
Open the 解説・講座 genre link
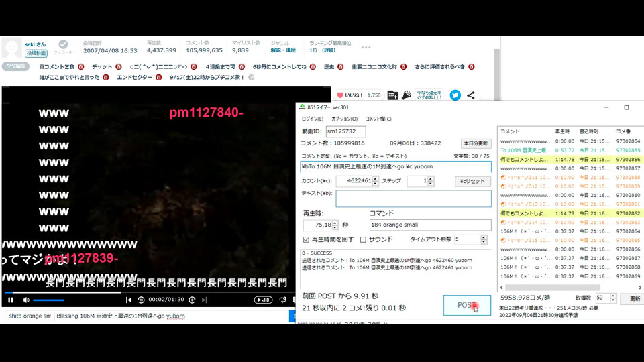click(283, 50)
